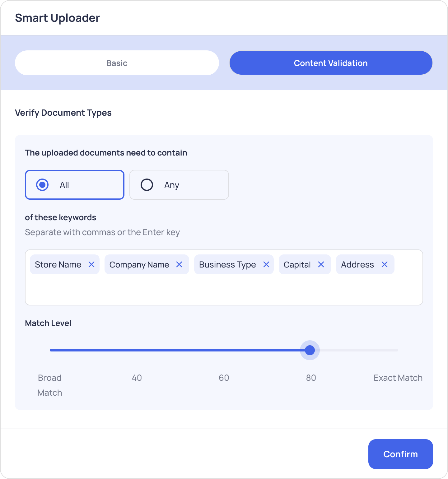Remove the Address keyword chip
The width and height of the screenshot is (448, 479).
385,264
